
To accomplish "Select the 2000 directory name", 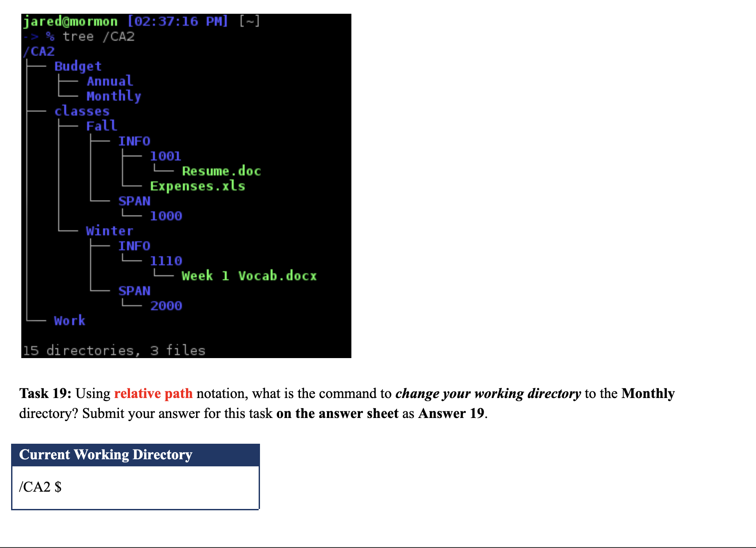I will click(x=166, y=306).
